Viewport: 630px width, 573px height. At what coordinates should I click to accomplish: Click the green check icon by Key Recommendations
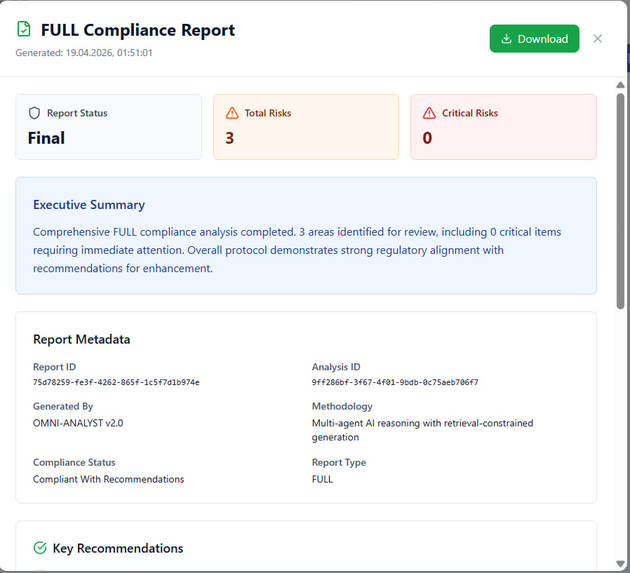point(40,548)
